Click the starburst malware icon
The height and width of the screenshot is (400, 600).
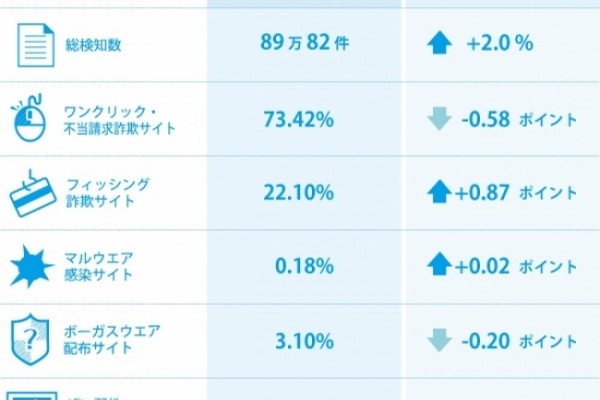pos(31,266)
